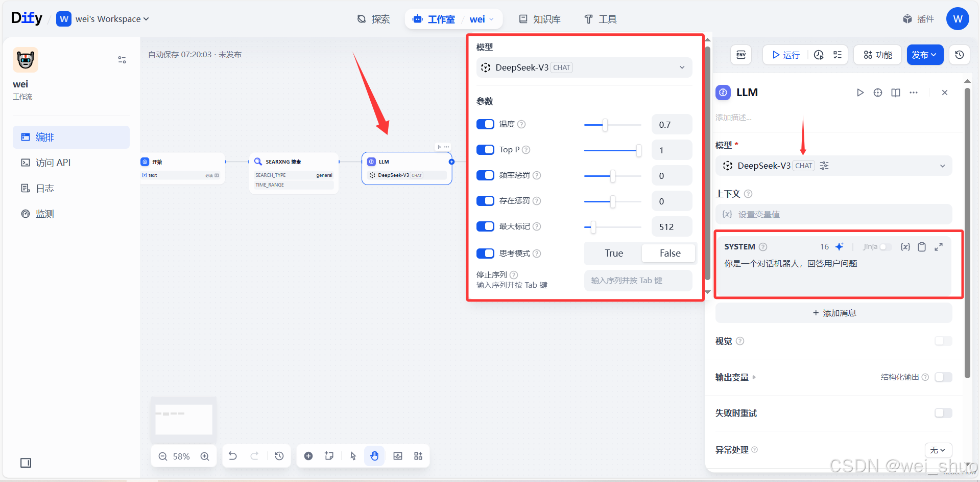Expand the SYSTEM prompt editor to fullscreen
The image size is (980, 482).
point(939,247)
